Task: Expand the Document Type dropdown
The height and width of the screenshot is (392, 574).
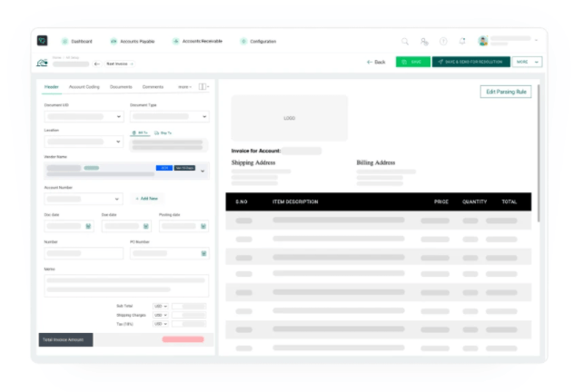Action: (203, 117)
